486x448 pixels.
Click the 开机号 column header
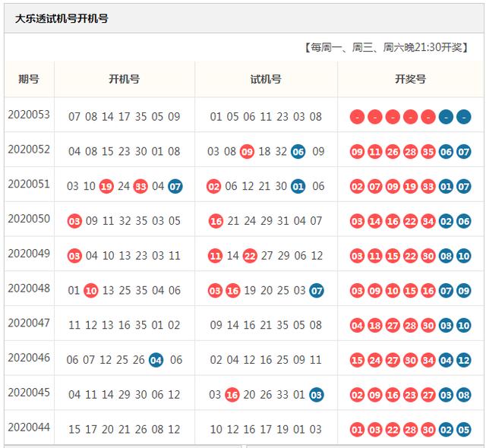pos(125,79)
